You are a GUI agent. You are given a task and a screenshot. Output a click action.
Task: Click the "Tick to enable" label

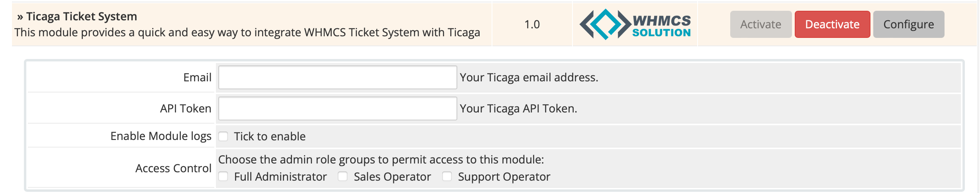[x=270, y=136]
